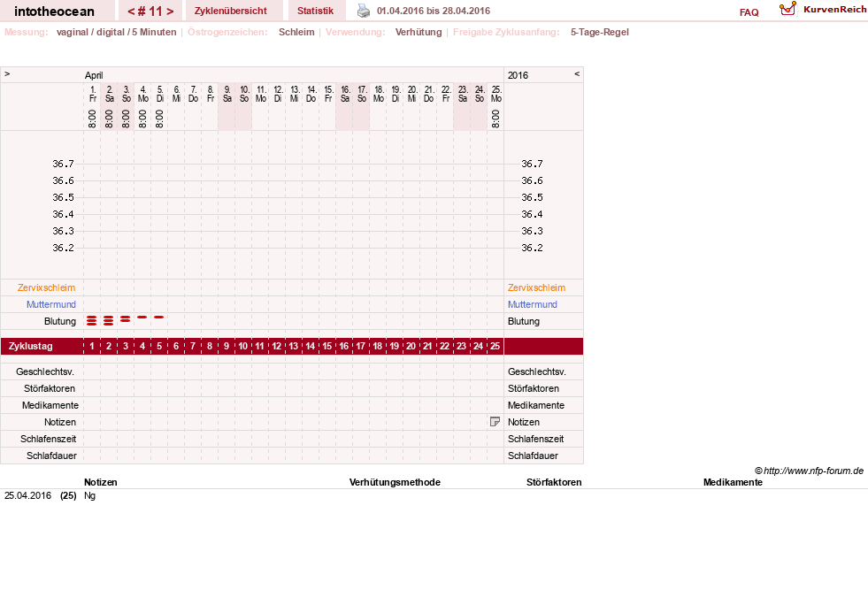The height and width of the screenshot is (605, 868).
Task: Click the heavy bleeding marker on day 1
Action: (91, 320)
